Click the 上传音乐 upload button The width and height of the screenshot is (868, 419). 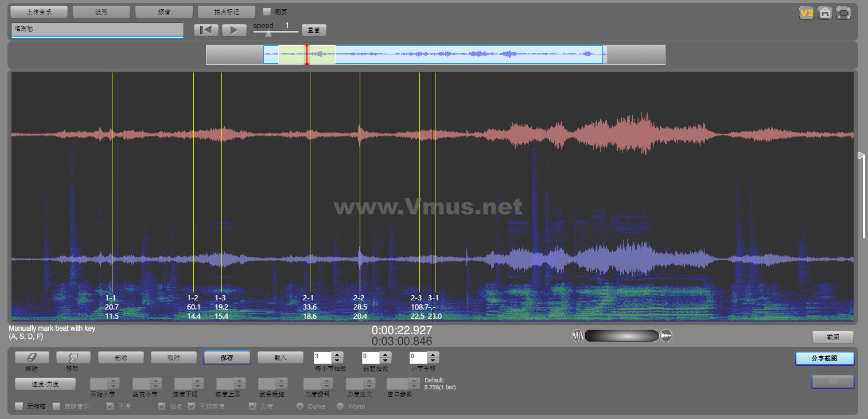point(39,11)
